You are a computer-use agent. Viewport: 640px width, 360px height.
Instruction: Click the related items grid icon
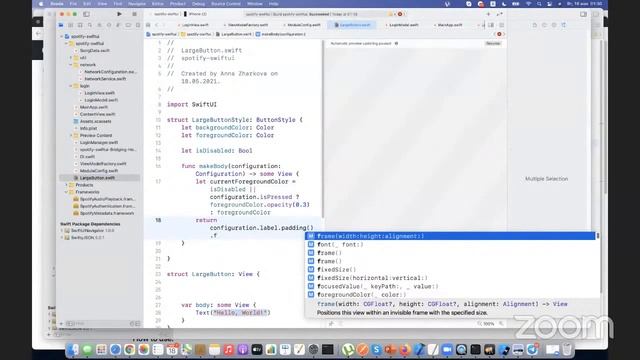coord(148,25)
